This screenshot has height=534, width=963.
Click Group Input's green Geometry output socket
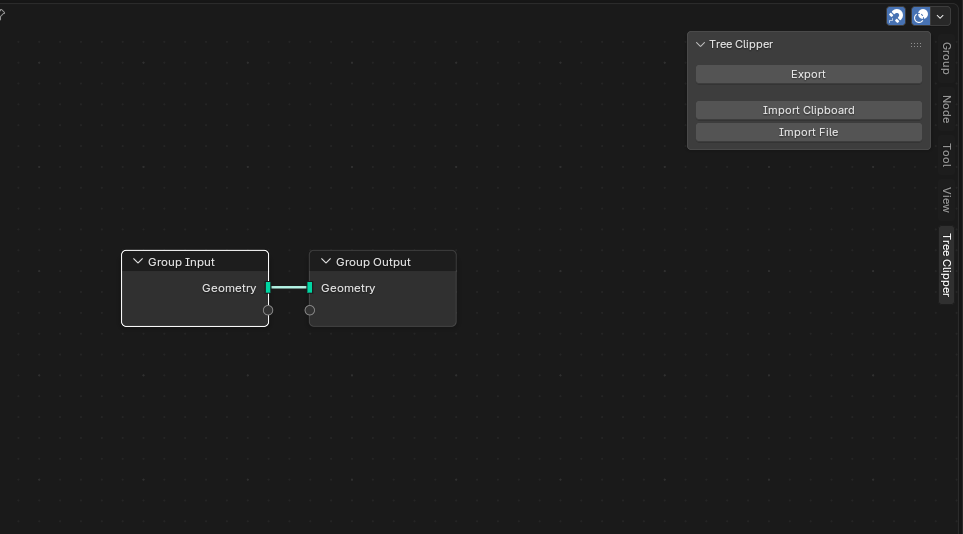coord(268,288)
